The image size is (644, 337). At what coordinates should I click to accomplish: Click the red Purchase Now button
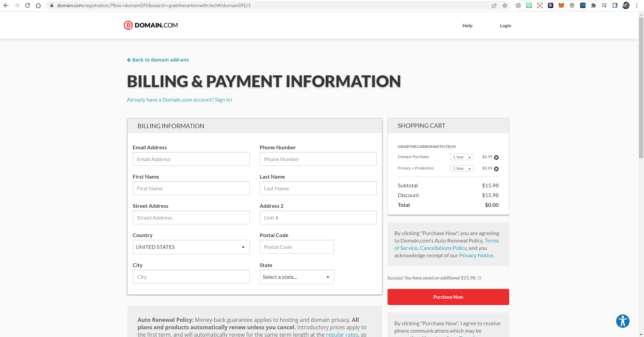448,297
